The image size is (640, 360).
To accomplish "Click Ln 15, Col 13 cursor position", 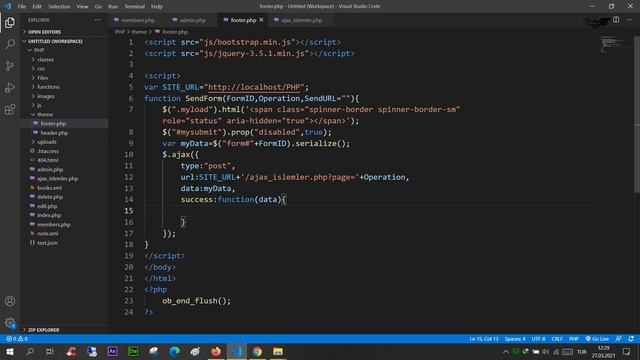I will 484,339.
